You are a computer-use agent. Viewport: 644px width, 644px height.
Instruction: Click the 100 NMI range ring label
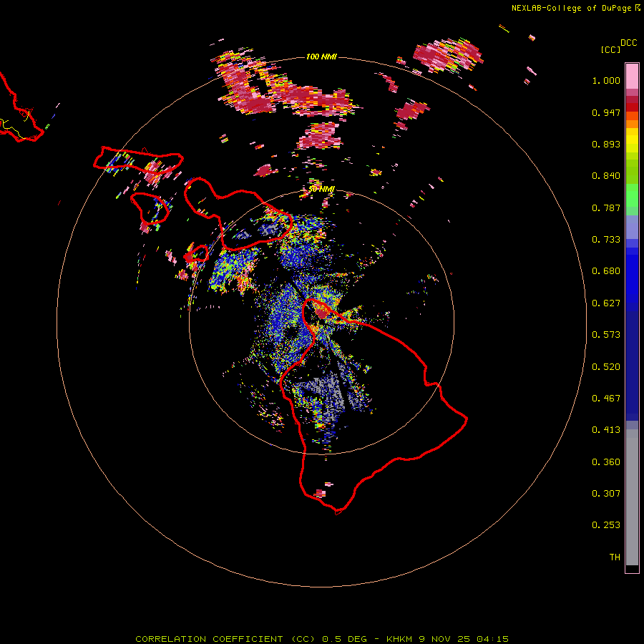321,57
